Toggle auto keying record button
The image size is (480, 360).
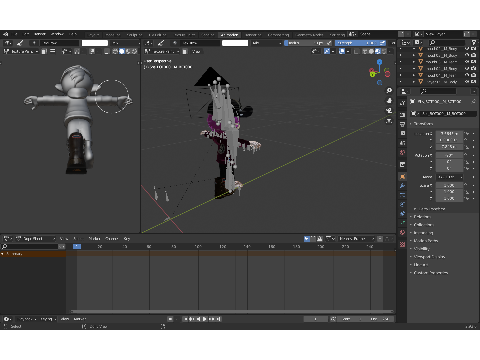170,319
